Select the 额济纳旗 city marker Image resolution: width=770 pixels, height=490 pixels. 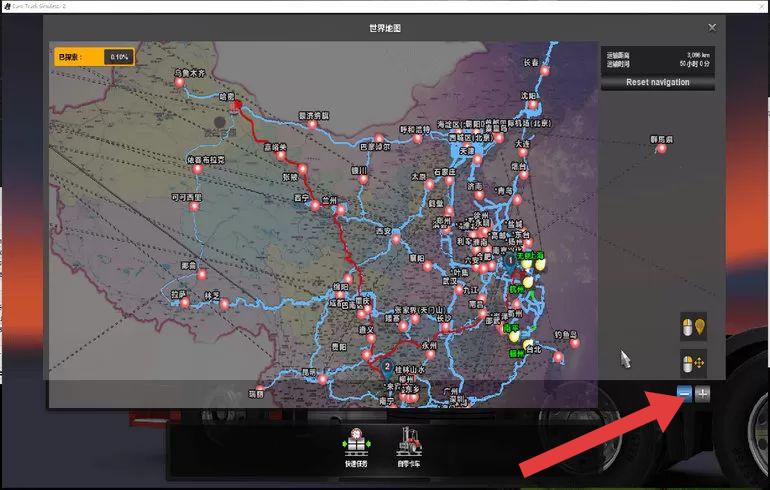[312, 125]
